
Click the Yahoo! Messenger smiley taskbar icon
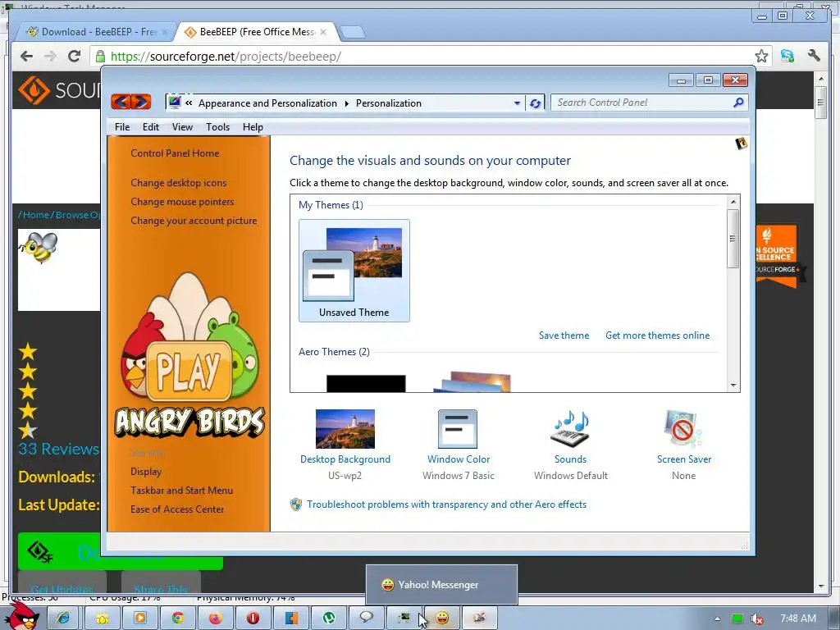(x=442, y=619)
